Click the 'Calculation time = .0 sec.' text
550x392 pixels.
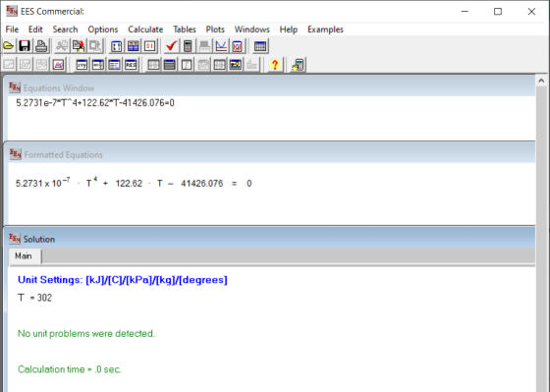[x=70, y=369]
